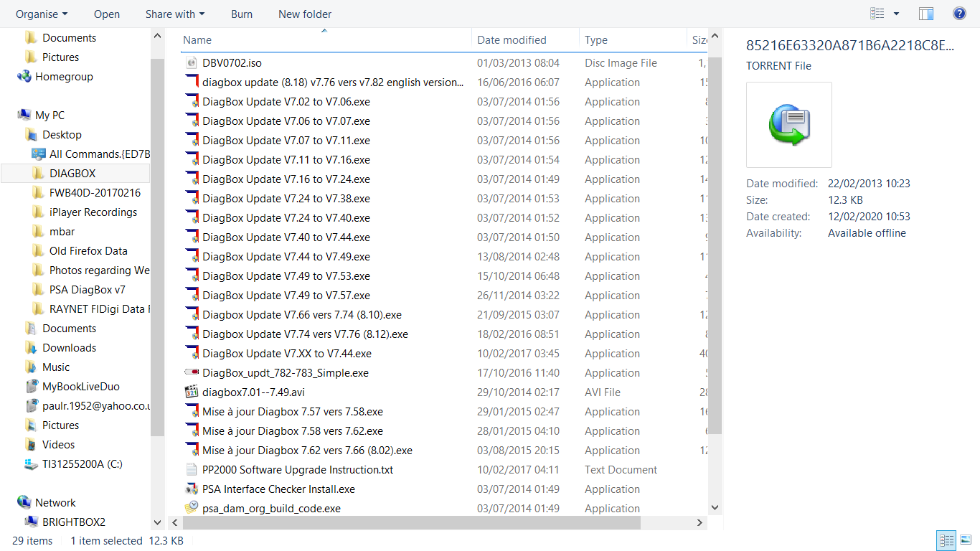Click the paulr.1952@yahoo account icon

32,406
